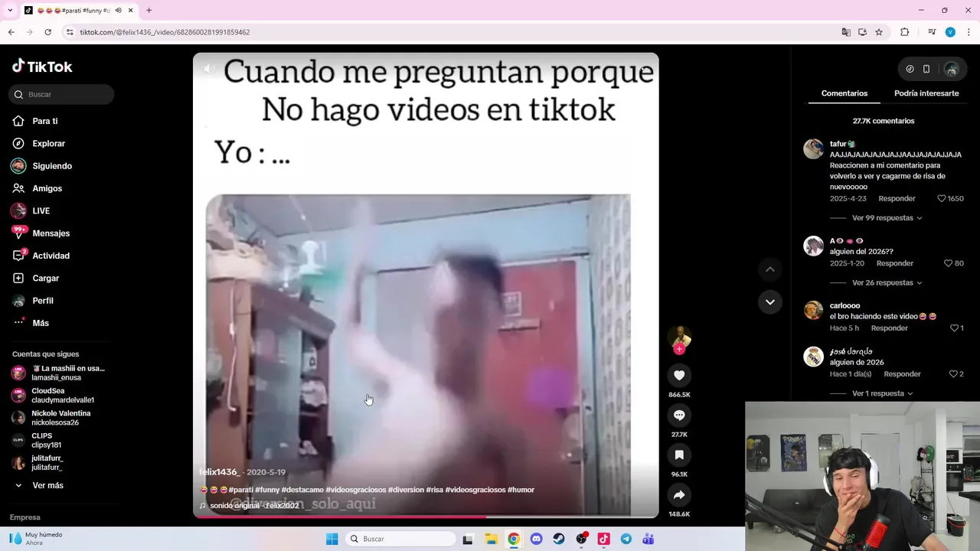The width and height of the screenshot is (980, 551).
Task: Open Chrome media controls icon
Action: [x=932, y=32]
